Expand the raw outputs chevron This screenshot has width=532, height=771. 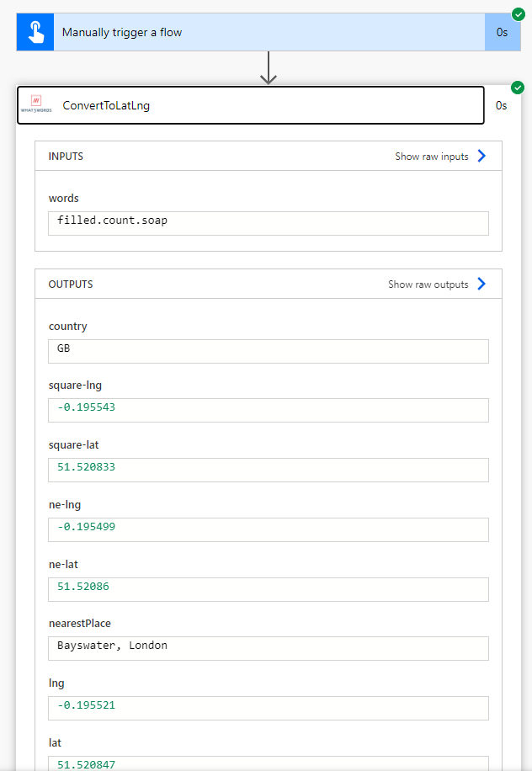click(x=481, y=284)
